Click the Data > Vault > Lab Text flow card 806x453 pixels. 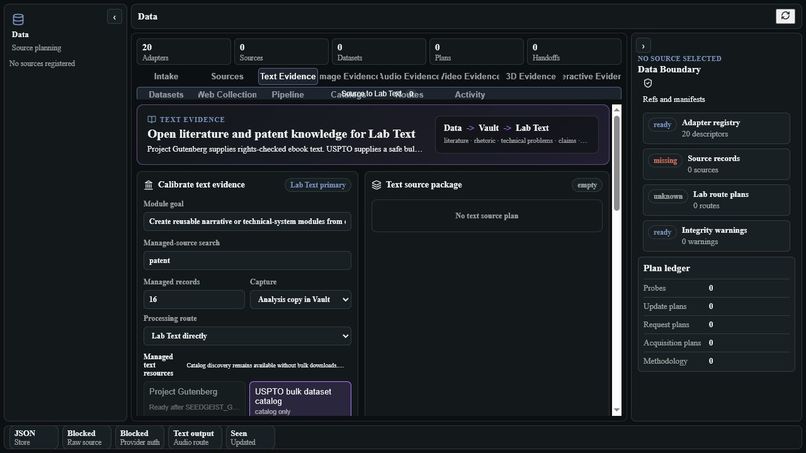[517, 134]
